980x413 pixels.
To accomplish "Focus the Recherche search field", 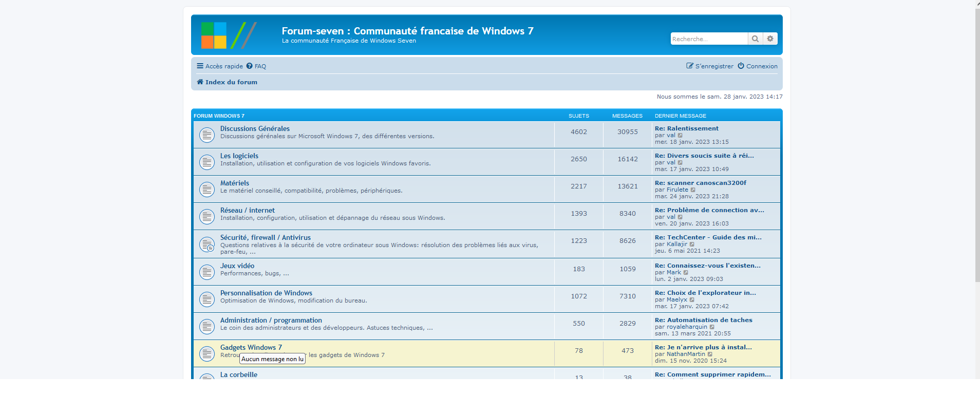I will point(709,39).
